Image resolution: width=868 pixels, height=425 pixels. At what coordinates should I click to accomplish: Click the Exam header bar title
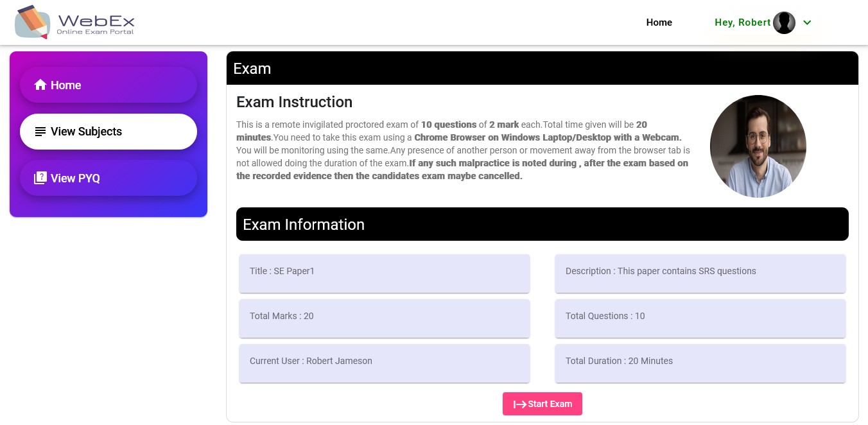coord(252,68)
